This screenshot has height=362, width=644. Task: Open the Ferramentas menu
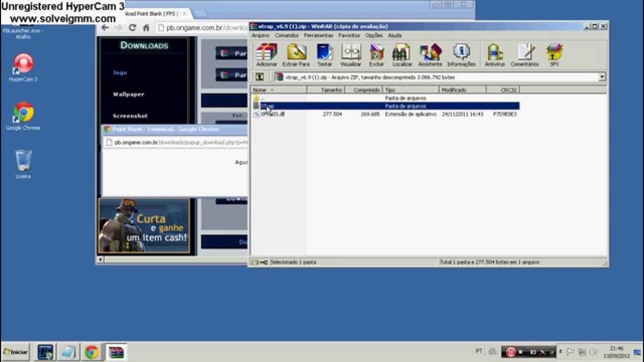click(x=318, y=36)
